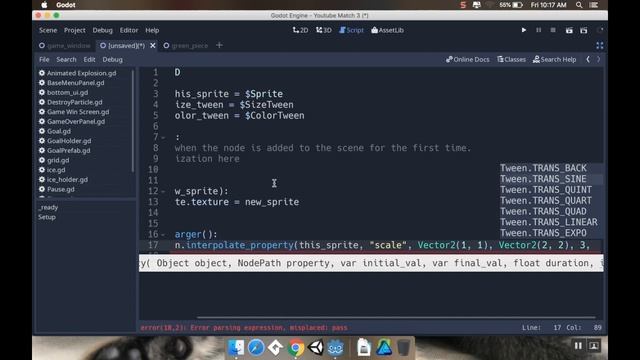This screenshot has width=640, height=360.
Task: Pause the running scene in the Godot toolbar
Action: coord(538,30)
